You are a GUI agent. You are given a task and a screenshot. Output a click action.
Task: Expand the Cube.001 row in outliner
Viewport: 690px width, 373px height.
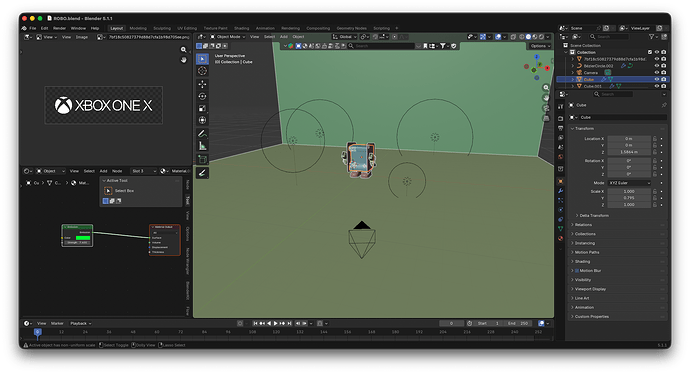coord(573,86)
